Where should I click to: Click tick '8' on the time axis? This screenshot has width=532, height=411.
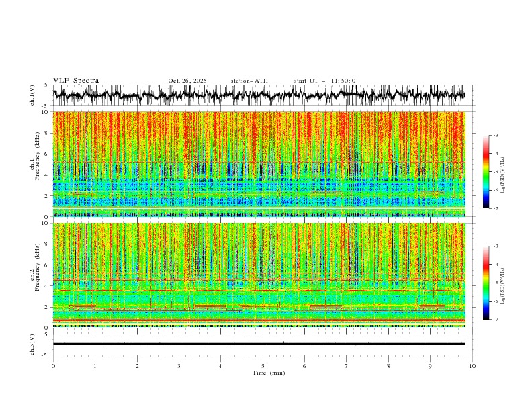pos(388,366)
